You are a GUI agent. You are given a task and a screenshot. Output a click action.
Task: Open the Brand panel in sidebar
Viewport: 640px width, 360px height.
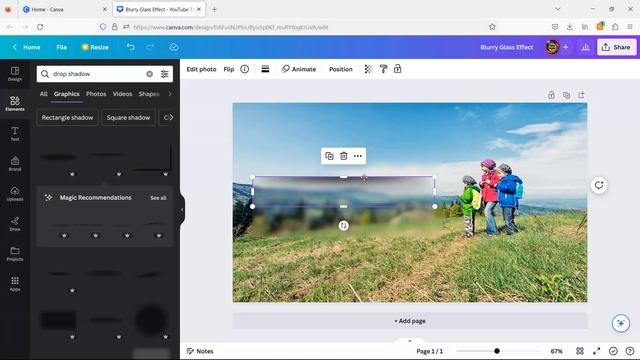click(15, 164)
